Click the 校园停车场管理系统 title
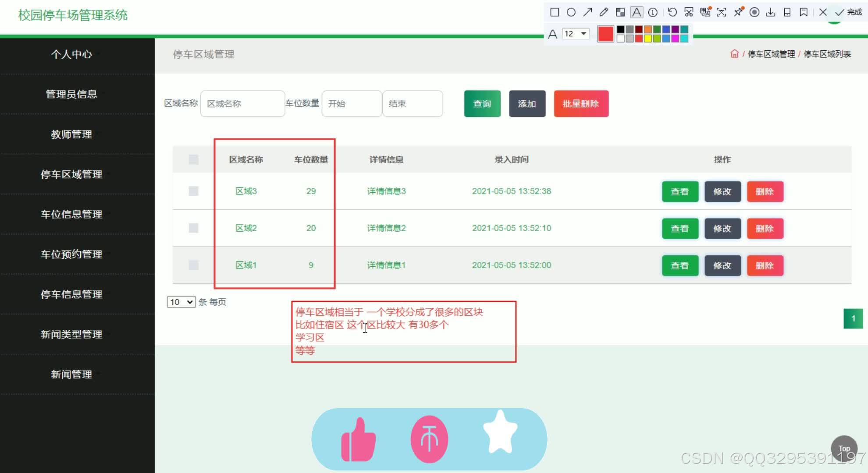868x473 pixels. click(x=73, y=15)
